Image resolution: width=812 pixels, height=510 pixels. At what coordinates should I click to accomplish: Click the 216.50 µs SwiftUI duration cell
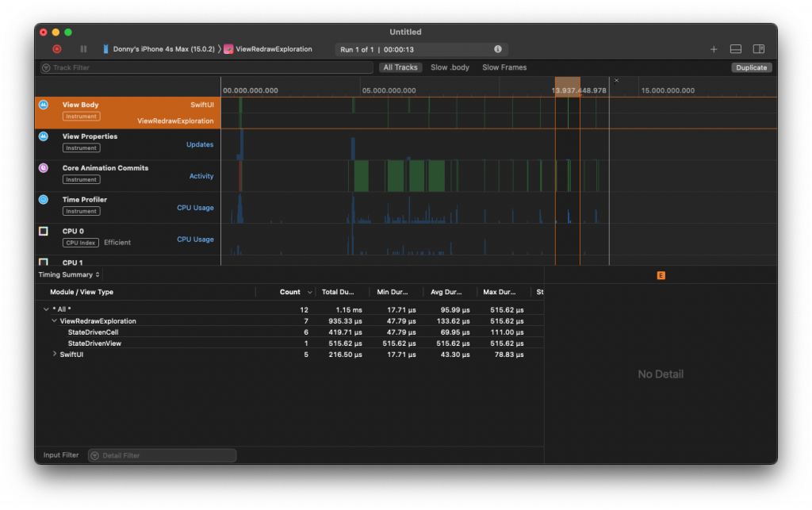[346, 355]
